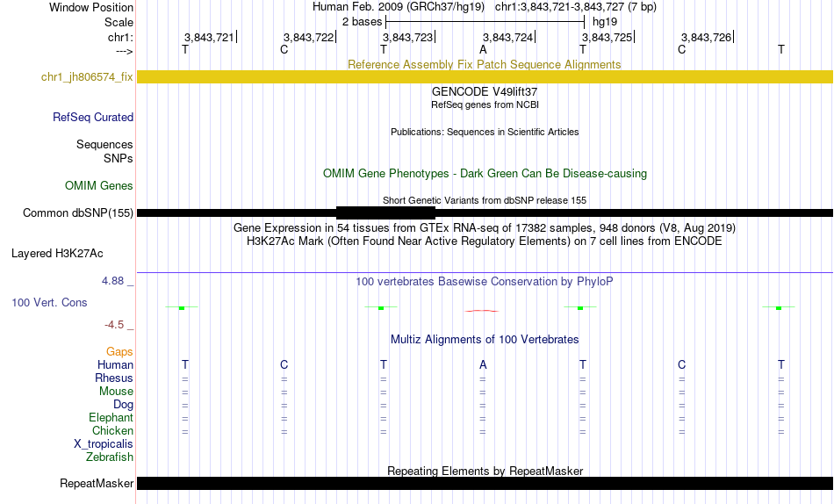
Task: Click base A in the Human alignment row
Action: 483,364
